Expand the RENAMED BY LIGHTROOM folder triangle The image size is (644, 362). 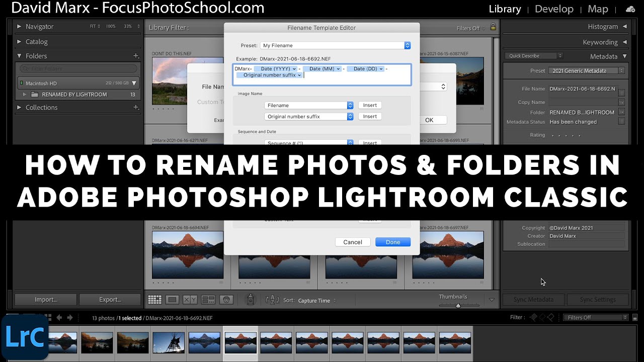[24, 95]
